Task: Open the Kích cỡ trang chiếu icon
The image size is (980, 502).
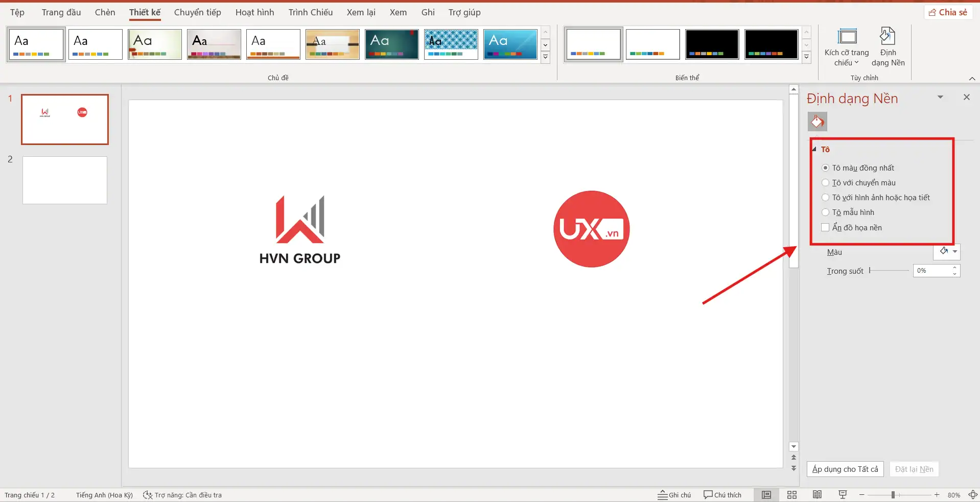Action: coord(847,46)
